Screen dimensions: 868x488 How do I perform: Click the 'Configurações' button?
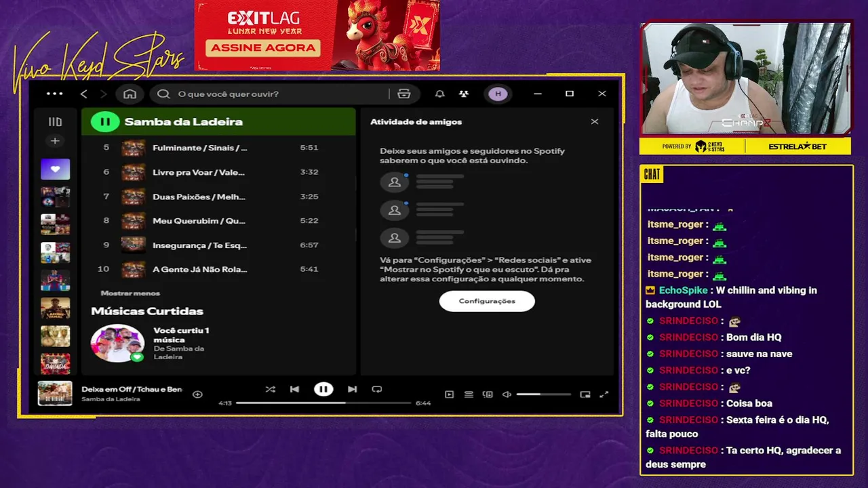click(x=487, y=301)
